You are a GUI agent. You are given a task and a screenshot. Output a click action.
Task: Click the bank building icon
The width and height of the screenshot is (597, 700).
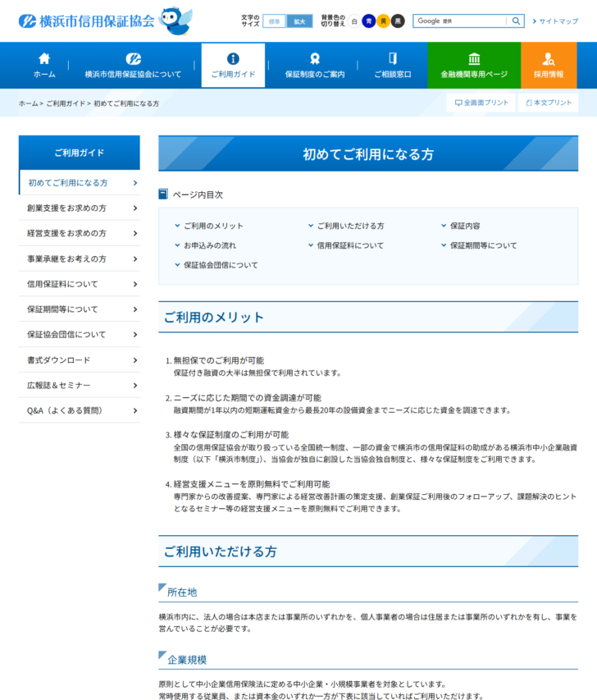click(x=474, y=58)
